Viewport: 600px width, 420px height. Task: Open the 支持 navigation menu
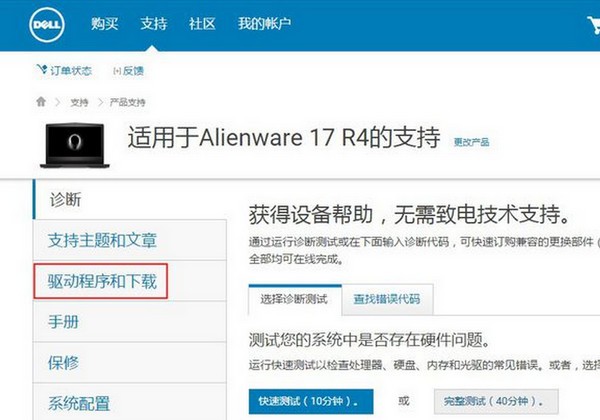[153, 24]
